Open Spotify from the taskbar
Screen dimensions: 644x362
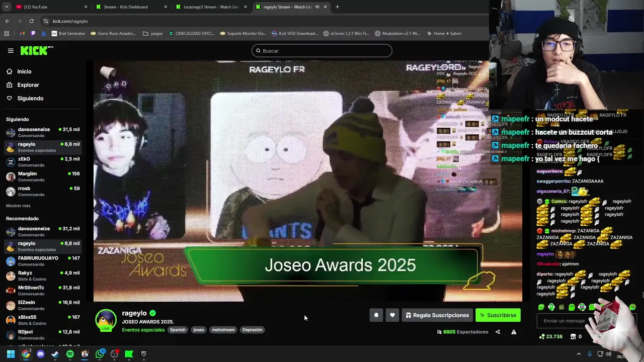pyautogui.click(x=70, y=354)
